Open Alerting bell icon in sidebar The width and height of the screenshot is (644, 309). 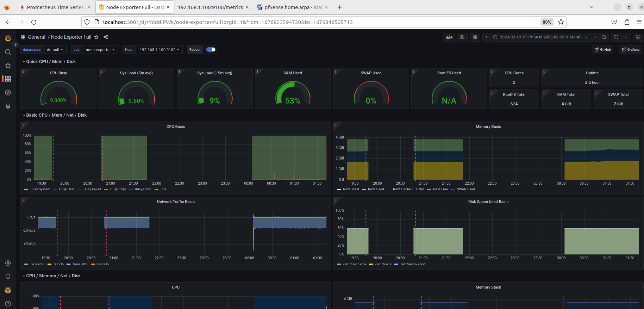8,106
